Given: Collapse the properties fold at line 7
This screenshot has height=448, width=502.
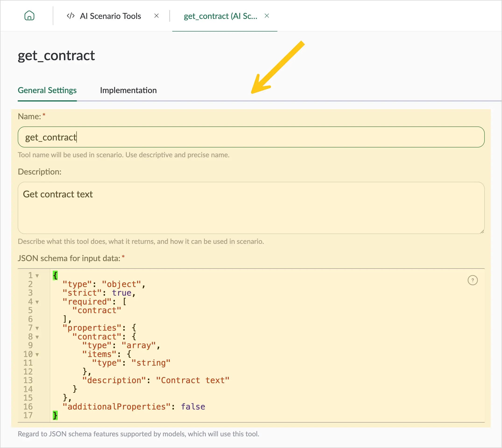Looking at the screenshot, I should coord(37,328).
